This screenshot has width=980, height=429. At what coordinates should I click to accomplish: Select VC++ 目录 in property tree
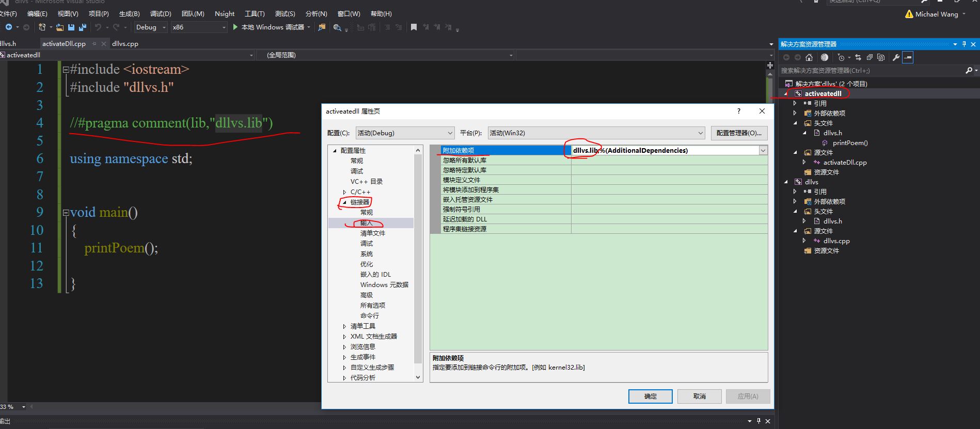367,182
